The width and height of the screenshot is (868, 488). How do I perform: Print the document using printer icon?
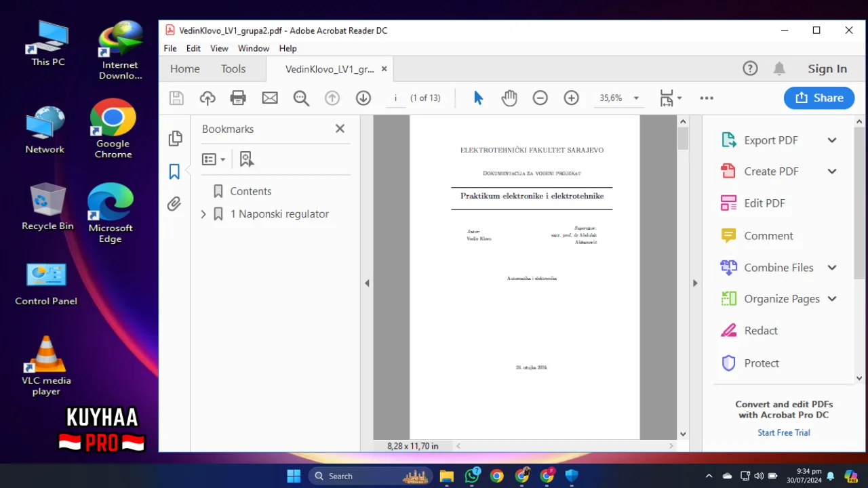(x=238, y=98)
